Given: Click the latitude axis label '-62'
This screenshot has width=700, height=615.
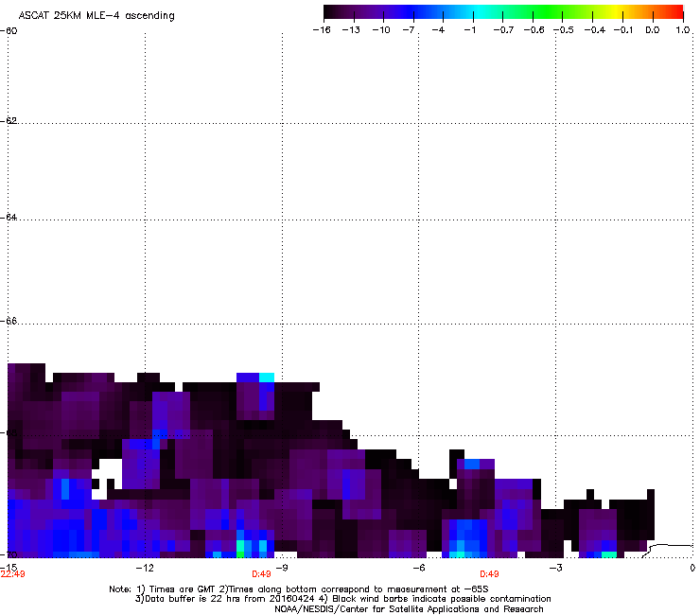Looking at the screenshot, I should 9,121.
